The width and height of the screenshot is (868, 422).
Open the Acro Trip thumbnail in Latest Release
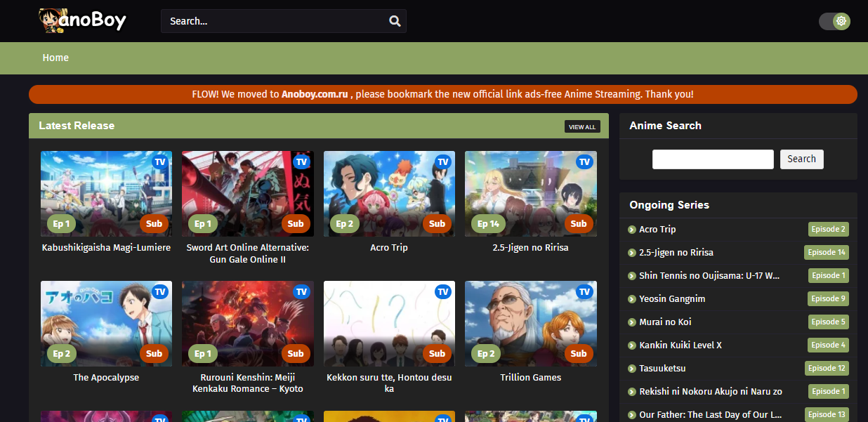coord(389,194)
